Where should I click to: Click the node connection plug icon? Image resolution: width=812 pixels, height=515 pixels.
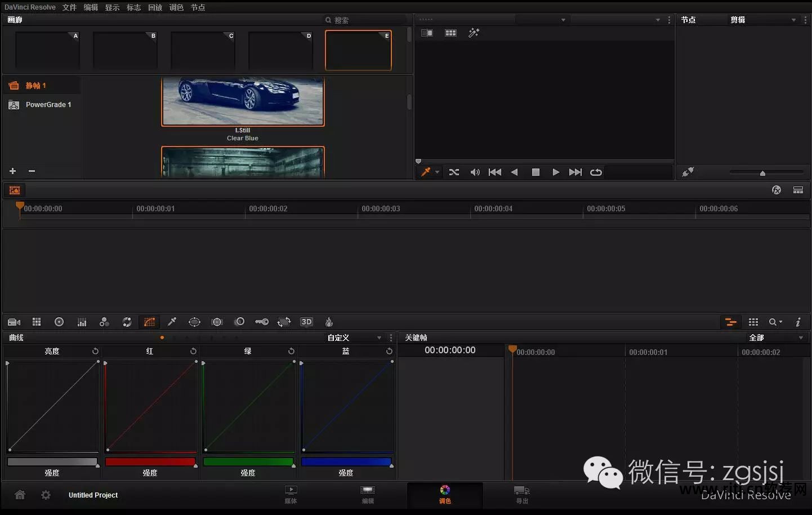[688, 172]
